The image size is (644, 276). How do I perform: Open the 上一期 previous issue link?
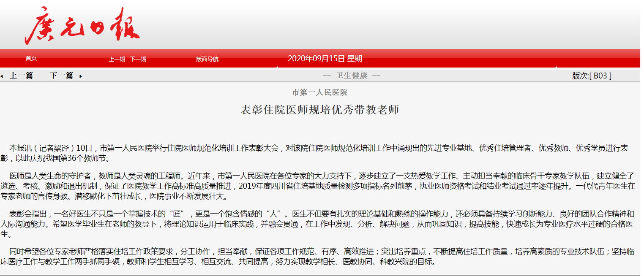coord(117,59)
